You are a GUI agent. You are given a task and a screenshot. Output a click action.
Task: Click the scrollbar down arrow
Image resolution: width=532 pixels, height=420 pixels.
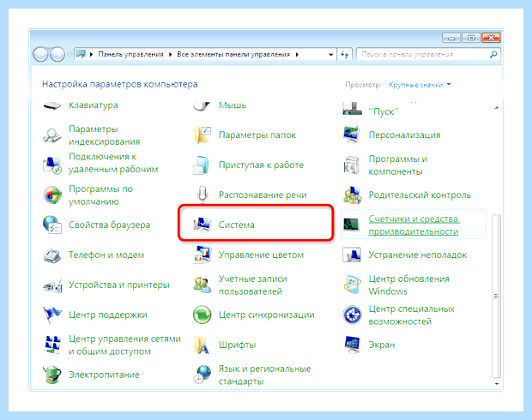pyautogui.click(x=497, y=384)
